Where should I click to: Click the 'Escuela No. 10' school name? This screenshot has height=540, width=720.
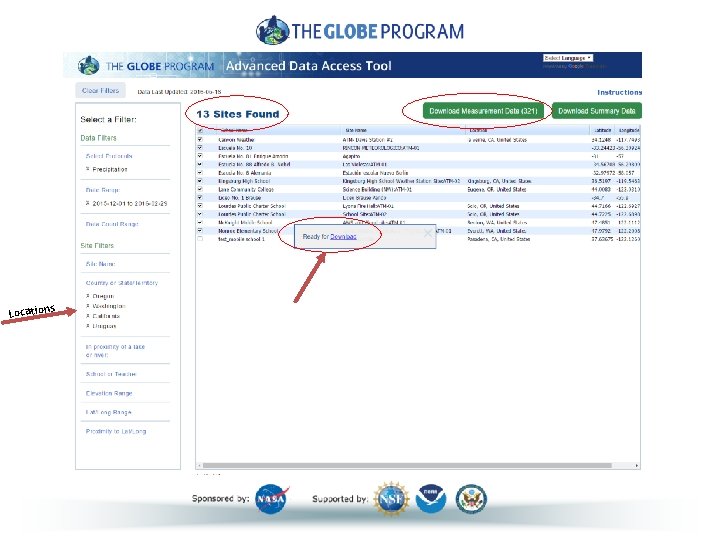click(235, 148)
